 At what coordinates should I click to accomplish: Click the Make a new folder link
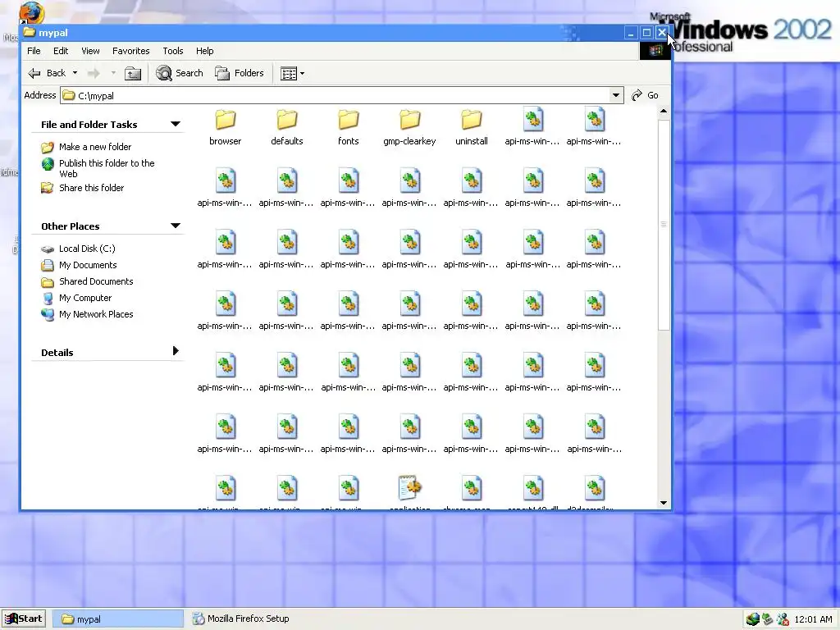click(x=95, y=147)
